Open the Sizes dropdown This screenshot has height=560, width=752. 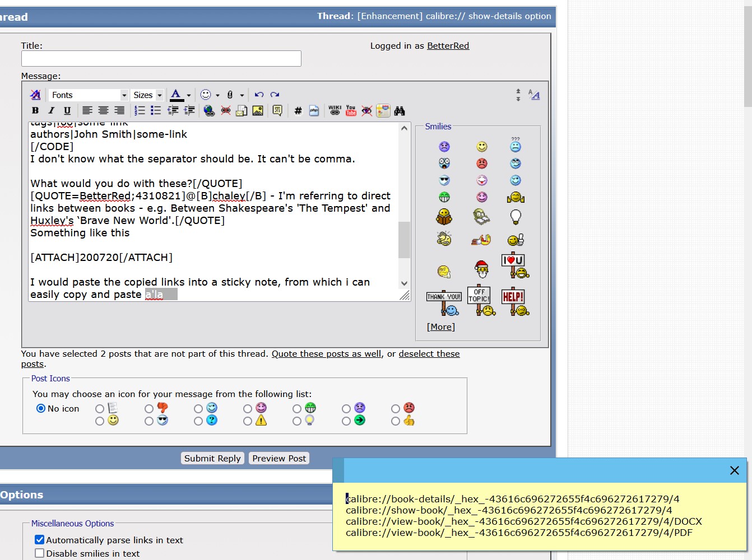[147, 95]
